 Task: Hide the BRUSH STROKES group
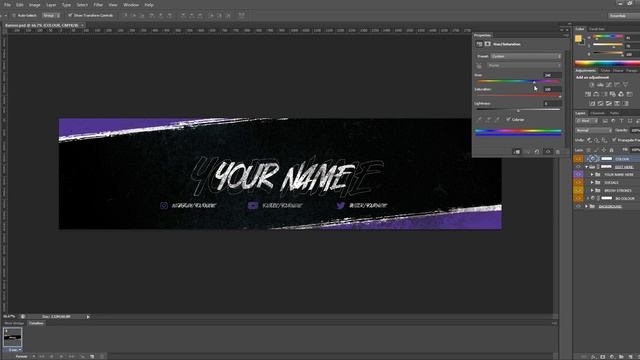pos(578,190)
